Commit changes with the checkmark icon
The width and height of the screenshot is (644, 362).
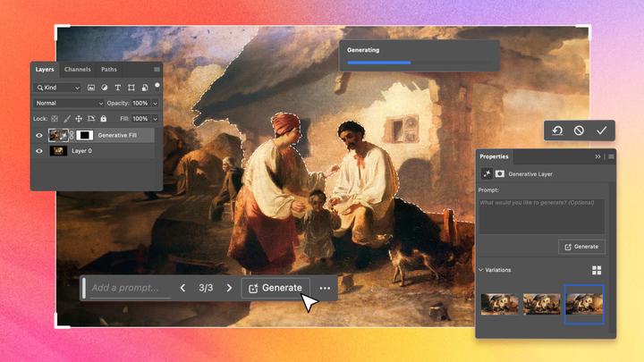coord(602,130)
